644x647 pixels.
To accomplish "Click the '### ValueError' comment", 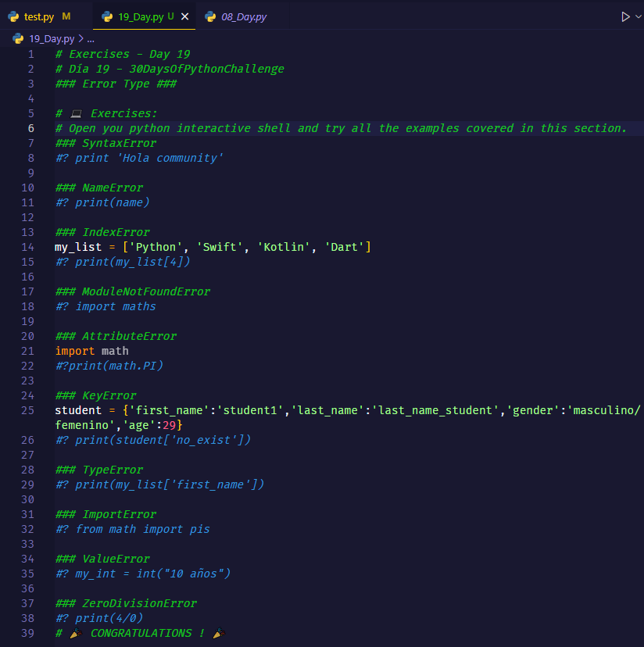I will click(x=102, y=559).
